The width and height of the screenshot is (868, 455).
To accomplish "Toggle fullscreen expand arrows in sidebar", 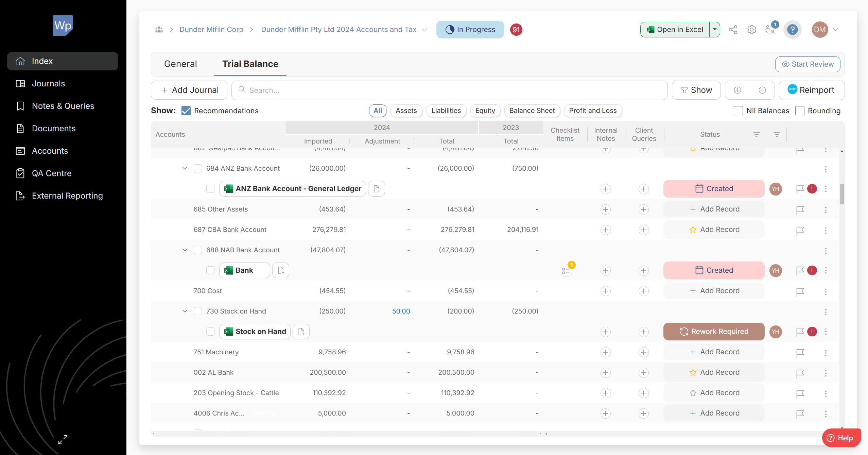I will [x=63, y=440].
